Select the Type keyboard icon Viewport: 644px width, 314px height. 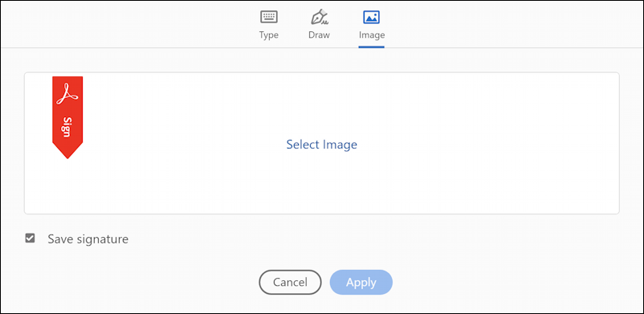[269, 17]
